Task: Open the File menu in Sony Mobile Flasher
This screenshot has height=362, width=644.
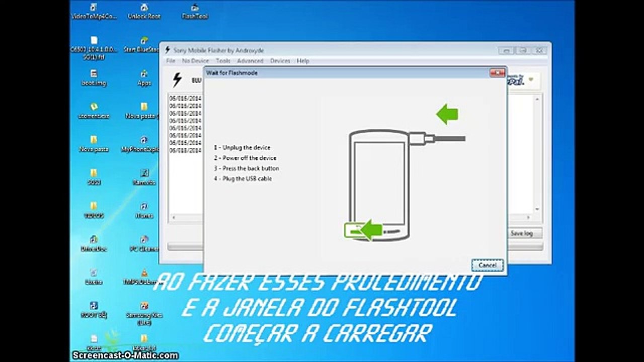Action: (171, 61)
